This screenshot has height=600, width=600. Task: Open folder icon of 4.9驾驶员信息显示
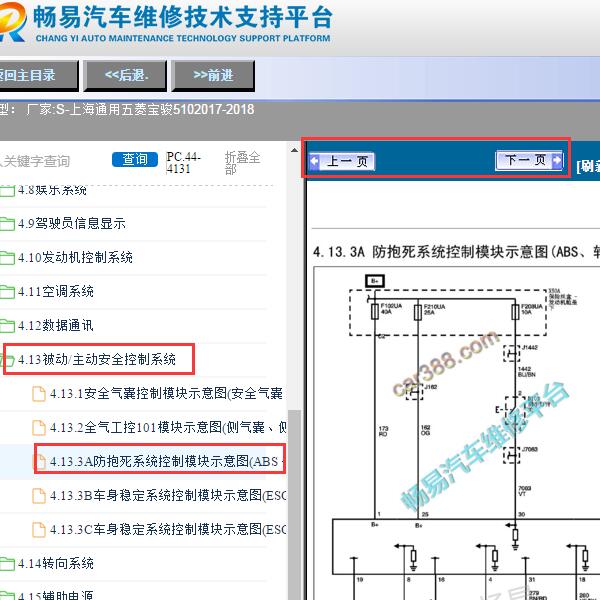coord(7,224)
